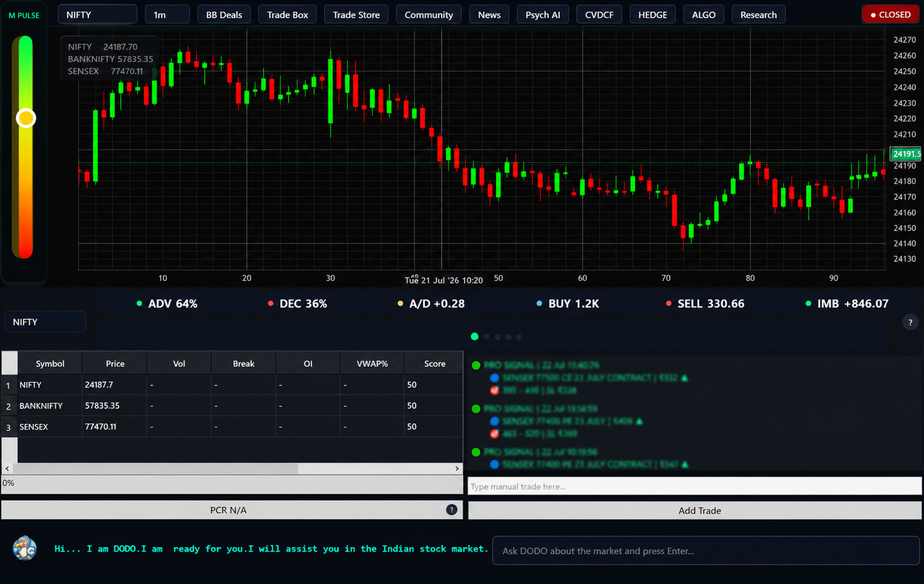The image size is (924, 584).
Task: Open the ALGO tab
Action: pos(703,15)
